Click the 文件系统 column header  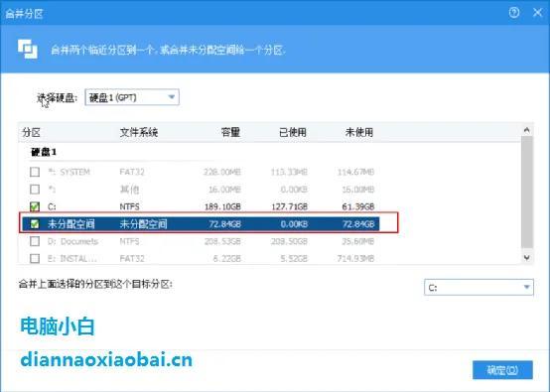coord(139,133)
